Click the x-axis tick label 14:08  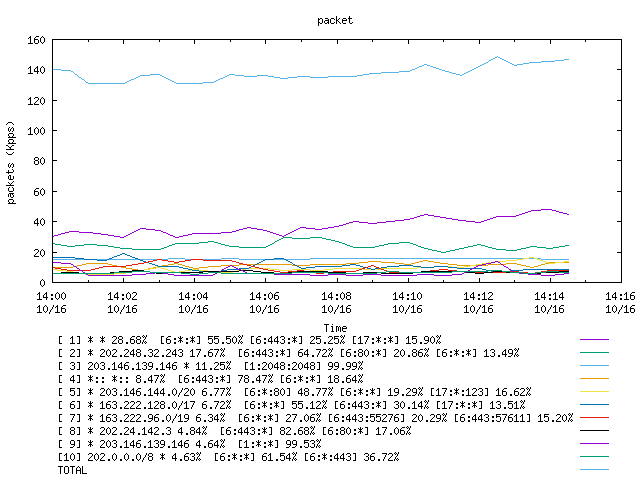[x=336, y=296]
